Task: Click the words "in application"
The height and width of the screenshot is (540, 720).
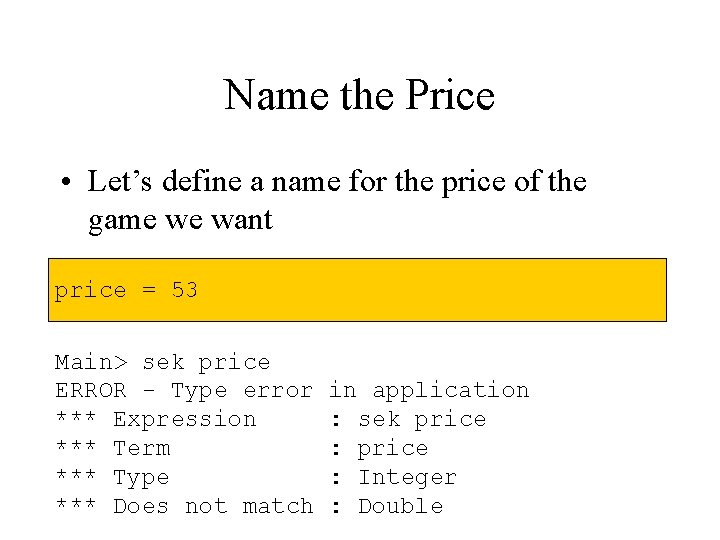Action: click(x=429, y=391)
